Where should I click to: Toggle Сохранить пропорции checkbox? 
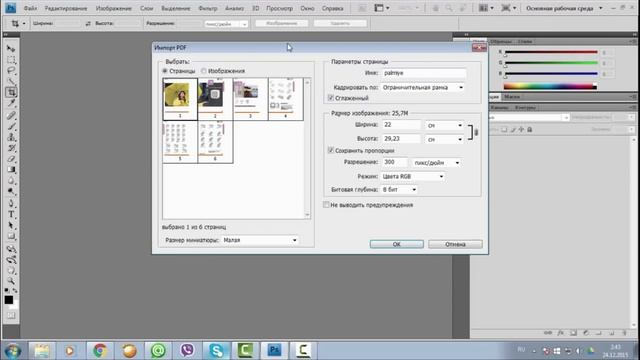[x=331, y=150]
